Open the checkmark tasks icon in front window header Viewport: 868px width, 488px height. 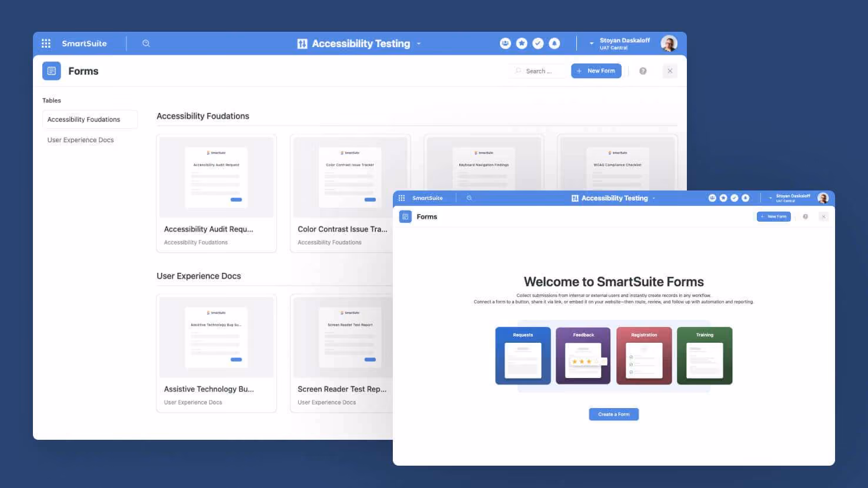[735, 198]
